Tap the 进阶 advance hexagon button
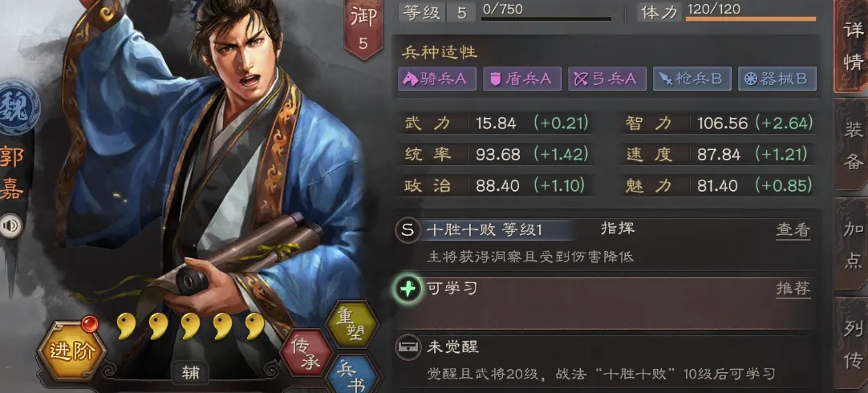Image resolution: width=868 pixels, height=393 pixels. [x=71, y=350]
